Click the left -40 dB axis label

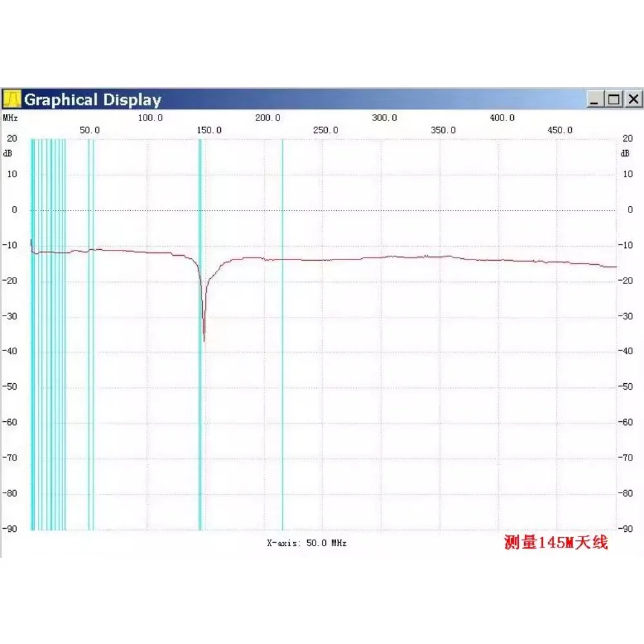(10, 351)
